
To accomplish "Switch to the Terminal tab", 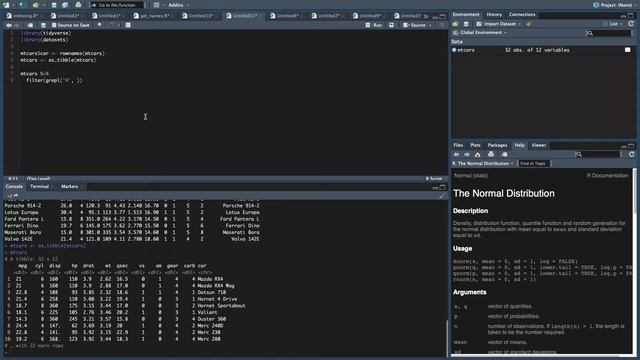I will [x=40, y=187].
